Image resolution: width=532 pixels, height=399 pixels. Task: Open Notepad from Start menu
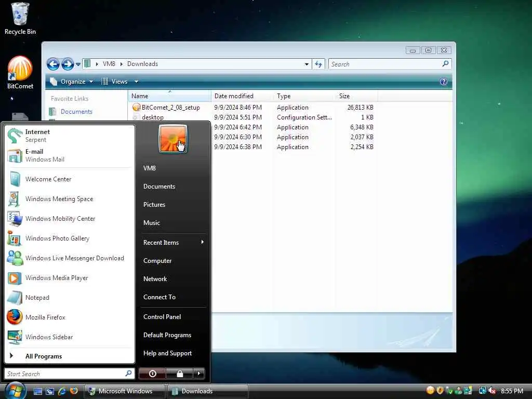[x=70, y=298]
